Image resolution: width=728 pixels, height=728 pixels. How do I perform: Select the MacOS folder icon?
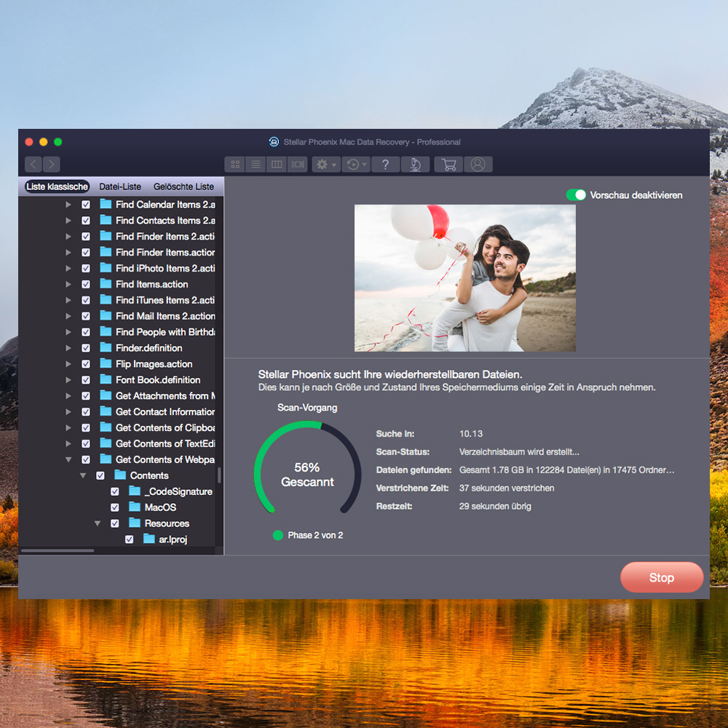tap(135, 507)
